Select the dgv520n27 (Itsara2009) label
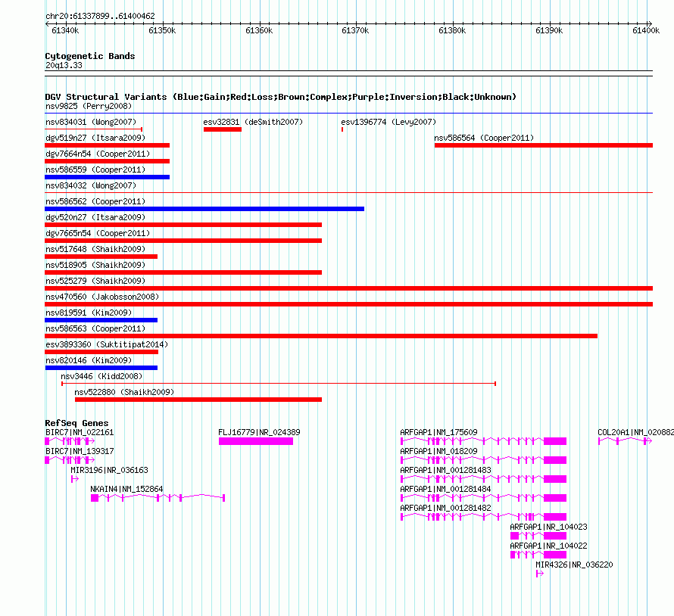 point(95,217)
